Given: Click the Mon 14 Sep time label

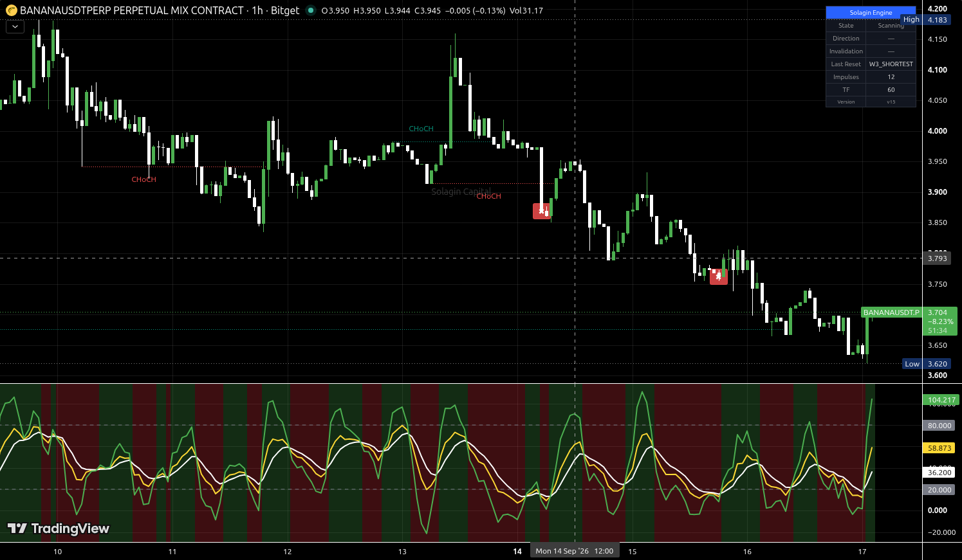Looking at the screenshot, I should tap(574, 551).
